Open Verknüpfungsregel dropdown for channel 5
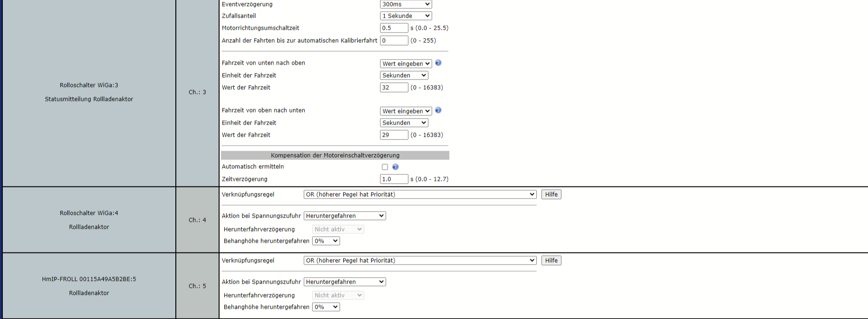This screenshot has height=319, width=868. [x=420, y=260]
